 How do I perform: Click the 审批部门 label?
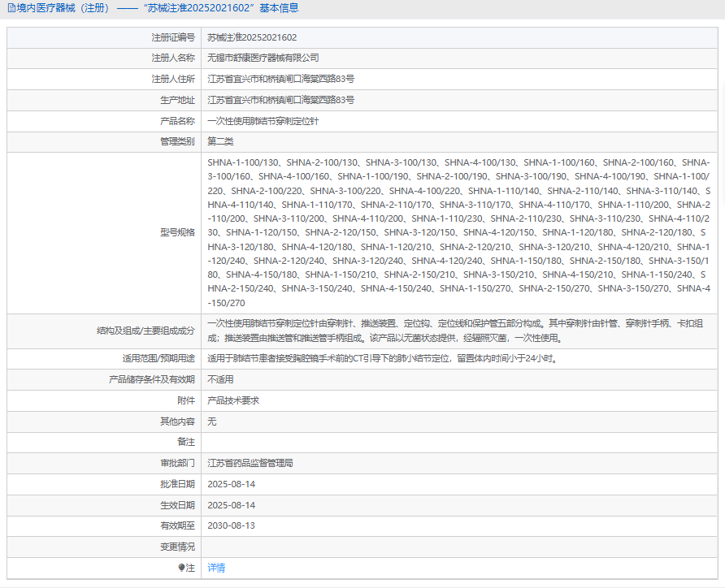[x=177, y=463]
